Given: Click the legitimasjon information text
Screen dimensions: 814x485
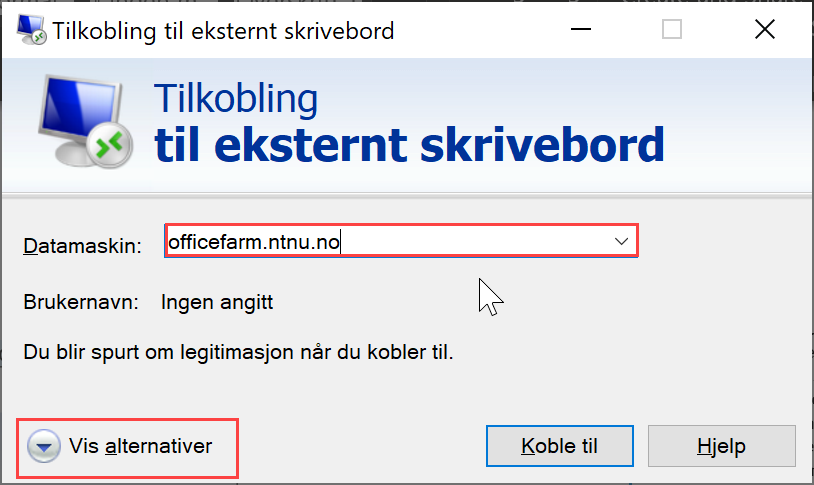Looking at the screenshot, I should (x=238, y=352).
